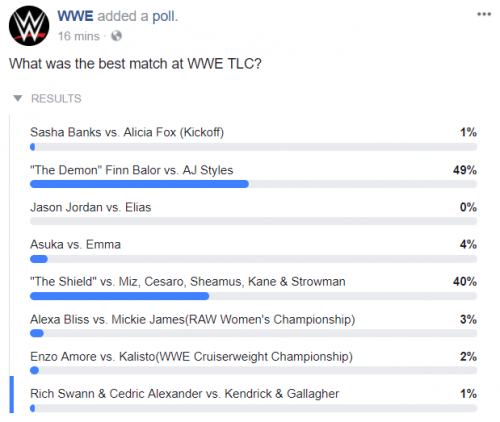Click the 49% percentage value
Image resolution: width=500 pixels, height=422 pixels.
tap(465, 170)
